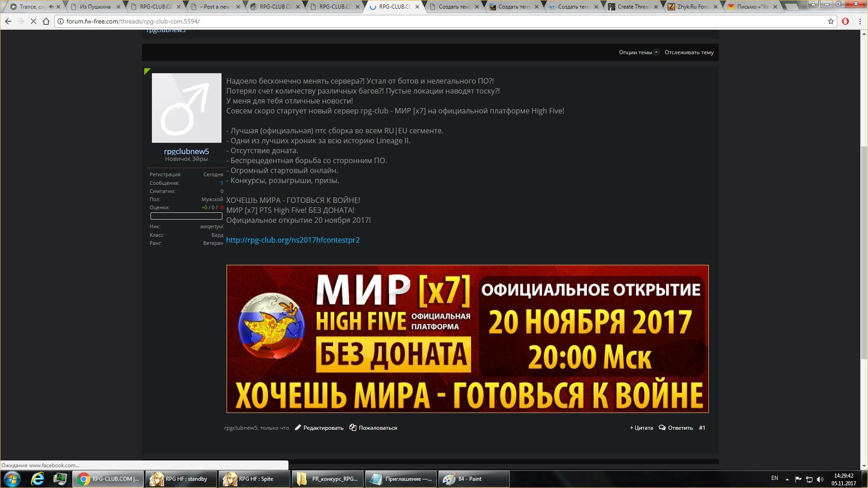Close the Create Thread tab
The height and width of the screenshot is (488, 868).
[x=656, y=7]
